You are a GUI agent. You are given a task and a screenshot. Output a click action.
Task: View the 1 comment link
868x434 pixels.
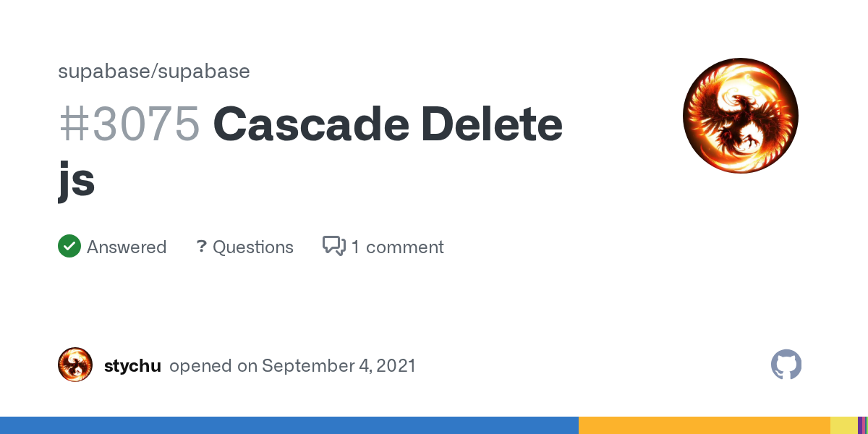[x=397, y=247]
